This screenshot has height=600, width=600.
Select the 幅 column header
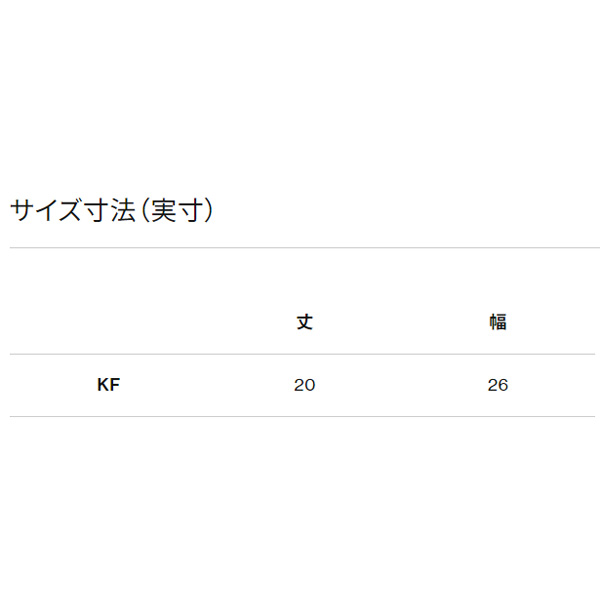pos(498,322)
